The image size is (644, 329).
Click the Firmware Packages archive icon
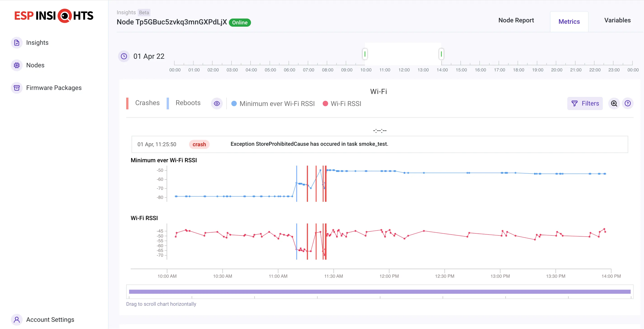(x=17, y=88)
